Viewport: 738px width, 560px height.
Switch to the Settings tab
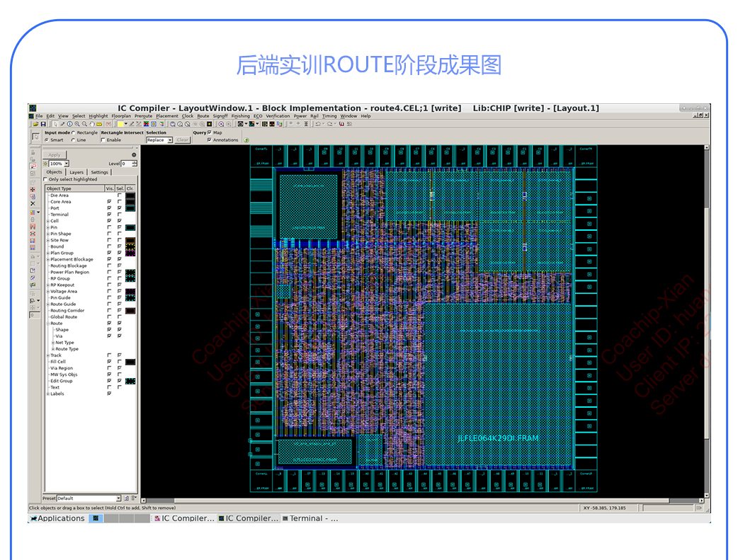(x=99, y=172)
